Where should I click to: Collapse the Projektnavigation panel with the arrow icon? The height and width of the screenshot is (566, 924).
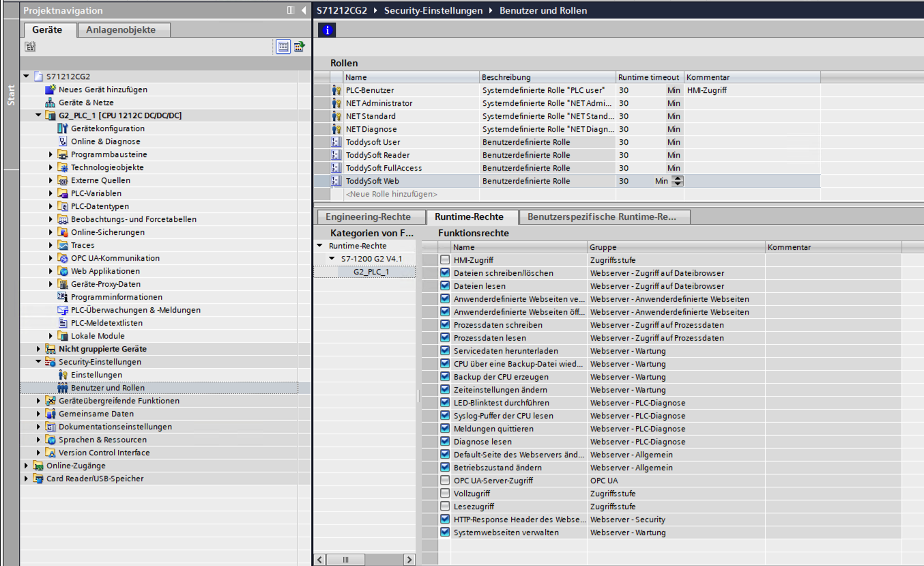point(304,10)
